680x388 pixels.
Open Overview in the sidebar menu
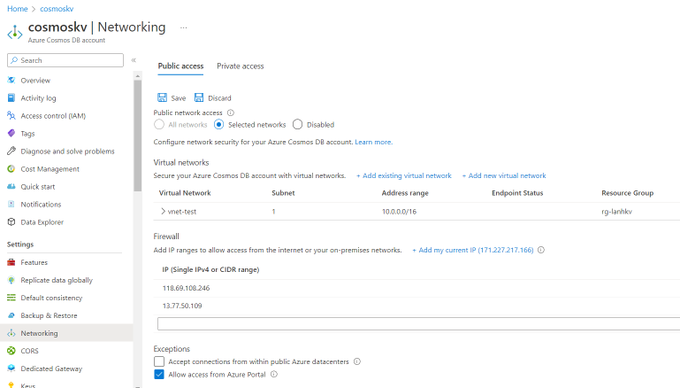[36, 80]
